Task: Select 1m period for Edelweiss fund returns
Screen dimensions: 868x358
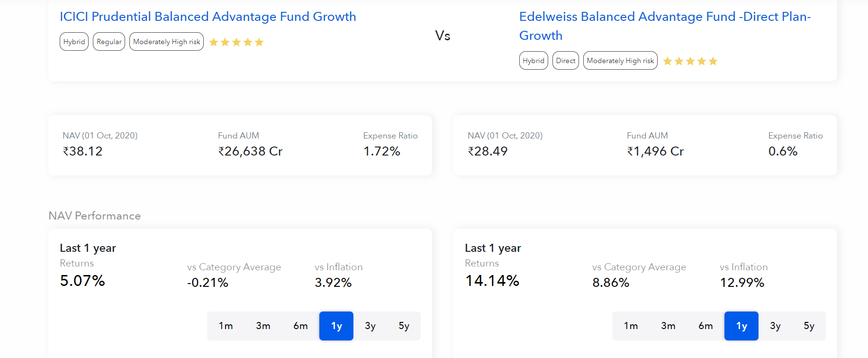Action: coord(632,326)
